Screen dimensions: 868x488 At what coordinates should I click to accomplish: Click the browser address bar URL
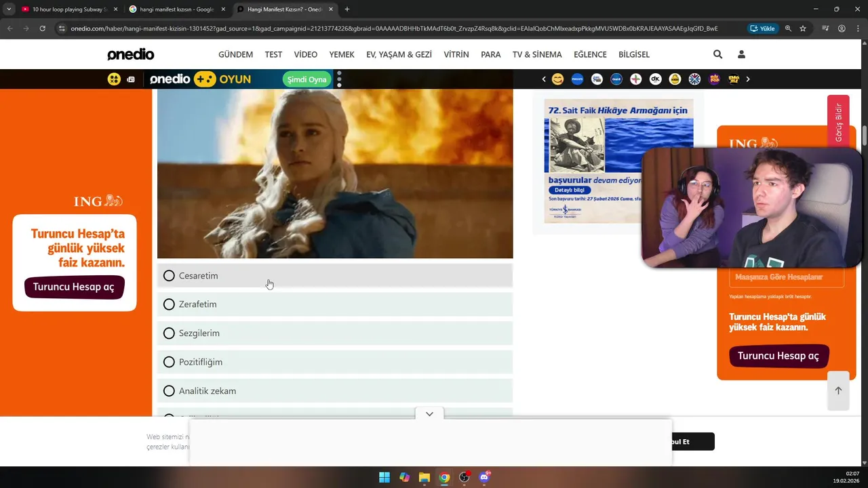click(x=394, y=28)
